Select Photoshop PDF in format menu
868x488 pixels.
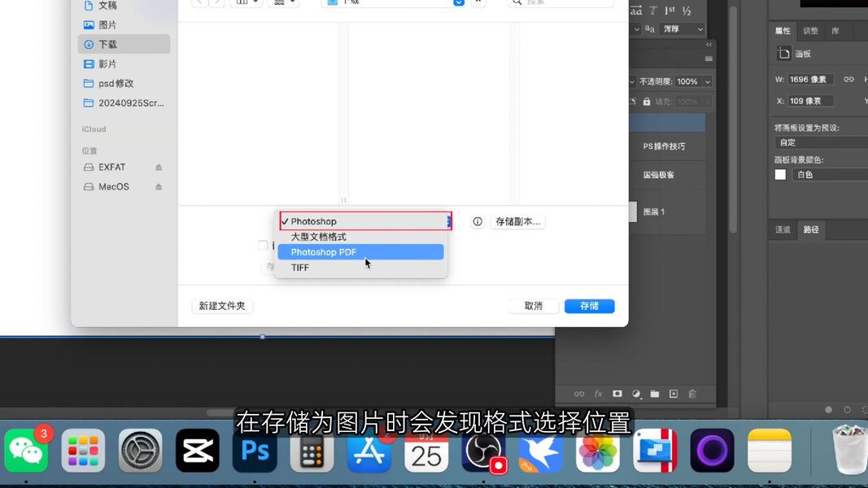(x=360, y=252)
